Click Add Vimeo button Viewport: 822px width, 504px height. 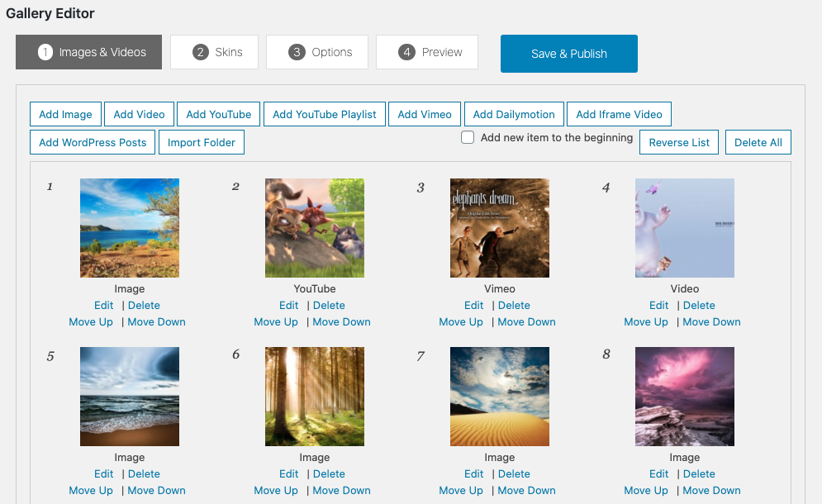tap(425, 114)
